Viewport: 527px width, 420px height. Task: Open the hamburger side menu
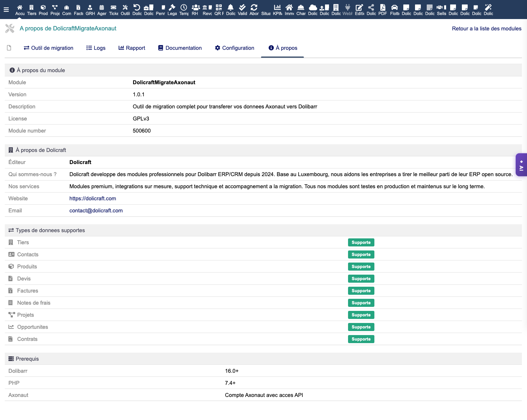tap(6, 10)
